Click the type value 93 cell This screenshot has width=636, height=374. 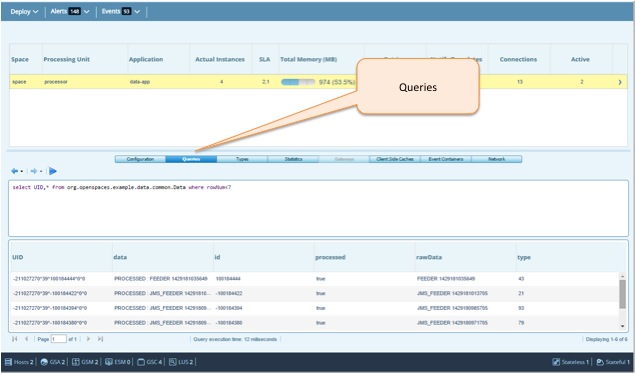click(x=521, y=308)
